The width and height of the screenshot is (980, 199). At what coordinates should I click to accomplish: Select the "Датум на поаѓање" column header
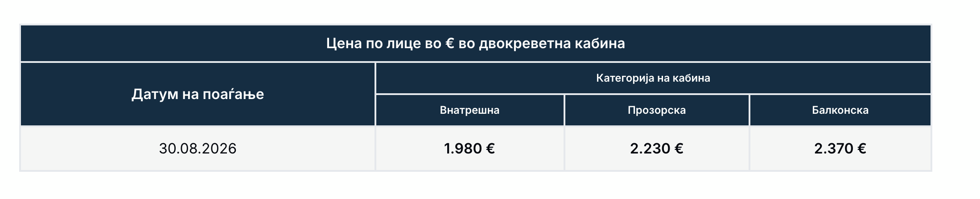(x=198, y=94)
